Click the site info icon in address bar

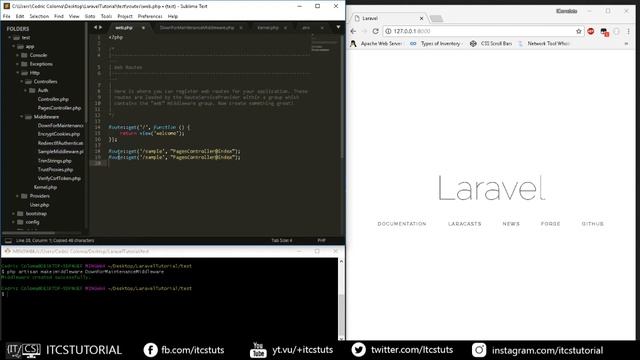(x=389, y=31)
